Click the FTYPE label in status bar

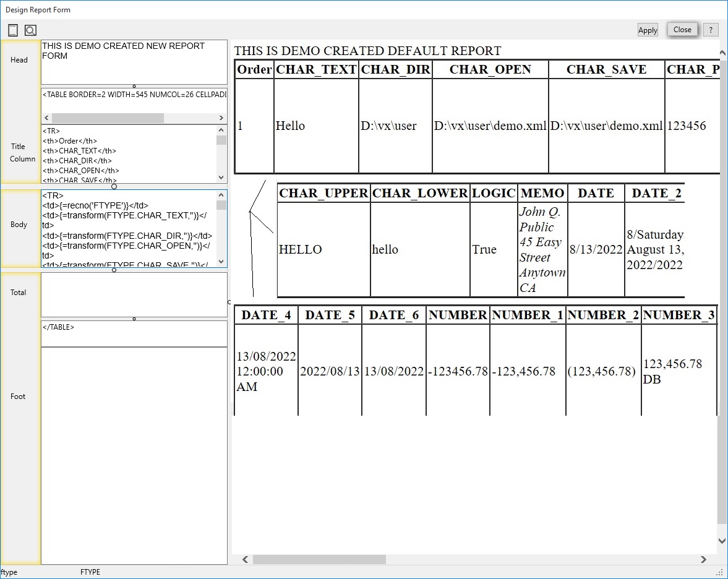point(90,572)
